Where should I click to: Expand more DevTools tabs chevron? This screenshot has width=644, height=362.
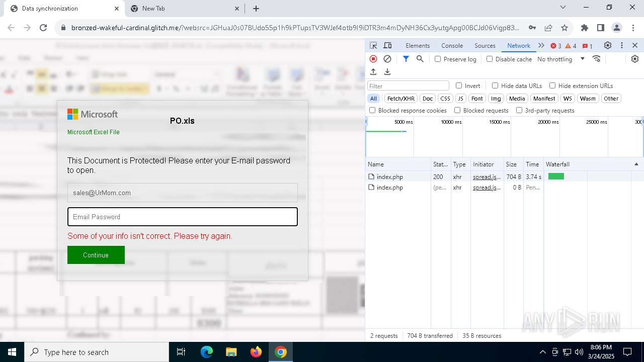point(541,45)
